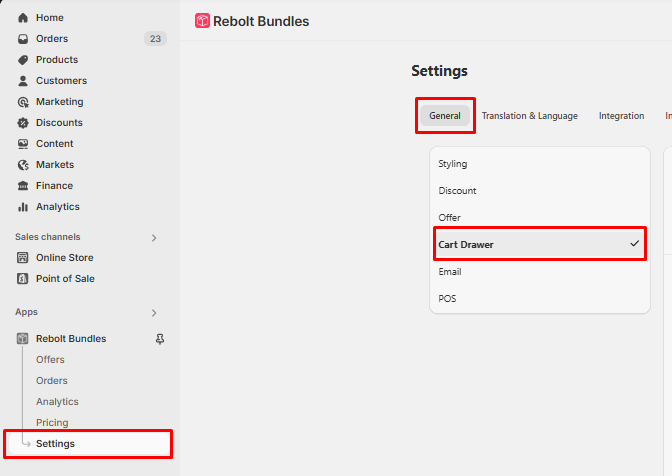Click the Analytics bar chart icon
Viewport: 672px width, 476px height.
pos(23,207)
